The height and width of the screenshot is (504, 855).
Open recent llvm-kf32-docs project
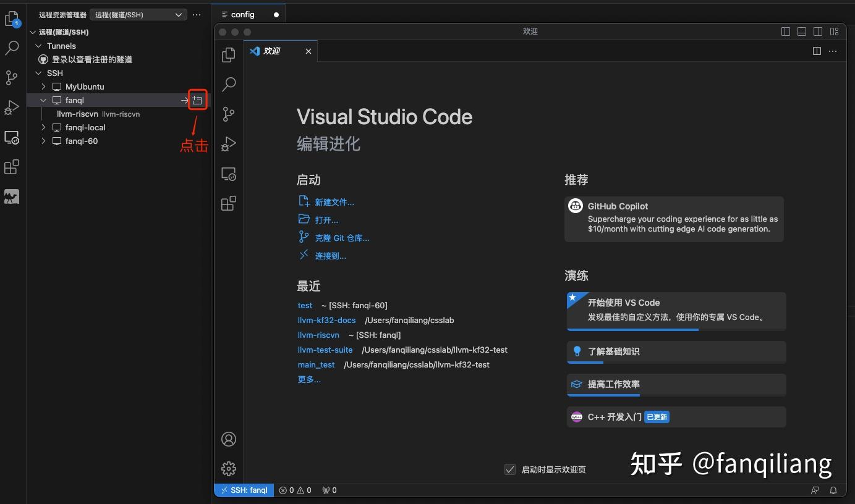326,320
